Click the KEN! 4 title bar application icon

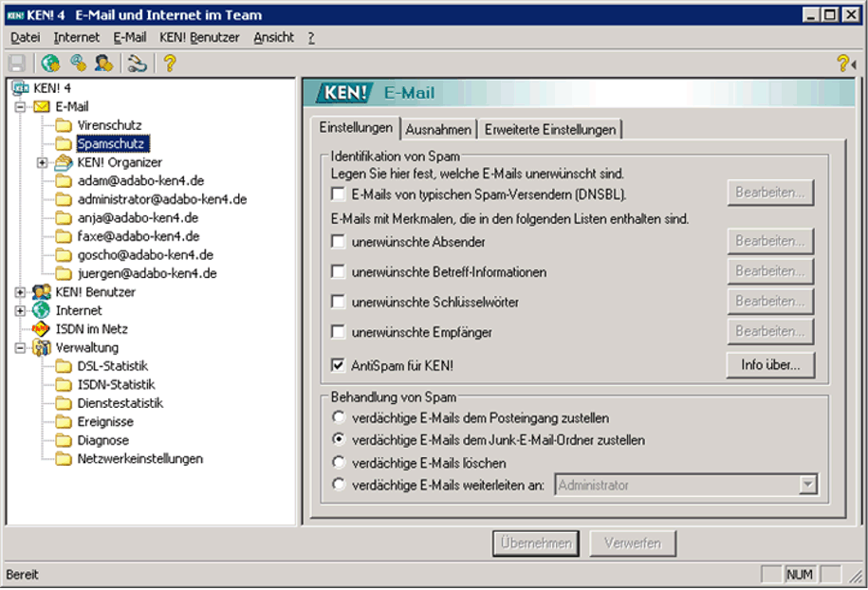point(15,15)
